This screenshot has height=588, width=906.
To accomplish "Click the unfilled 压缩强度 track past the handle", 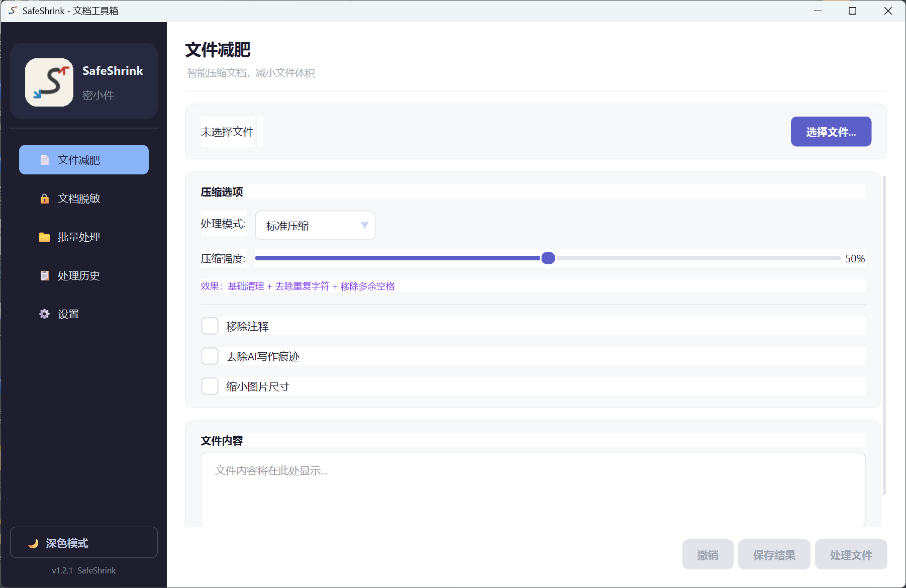I will (698, 258).
